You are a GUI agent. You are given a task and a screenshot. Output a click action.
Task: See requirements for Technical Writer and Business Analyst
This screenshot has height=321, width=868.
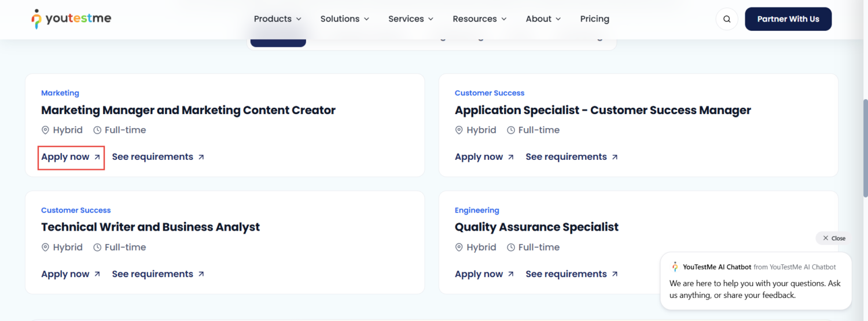pyautogui.click(x=158, y=274)
